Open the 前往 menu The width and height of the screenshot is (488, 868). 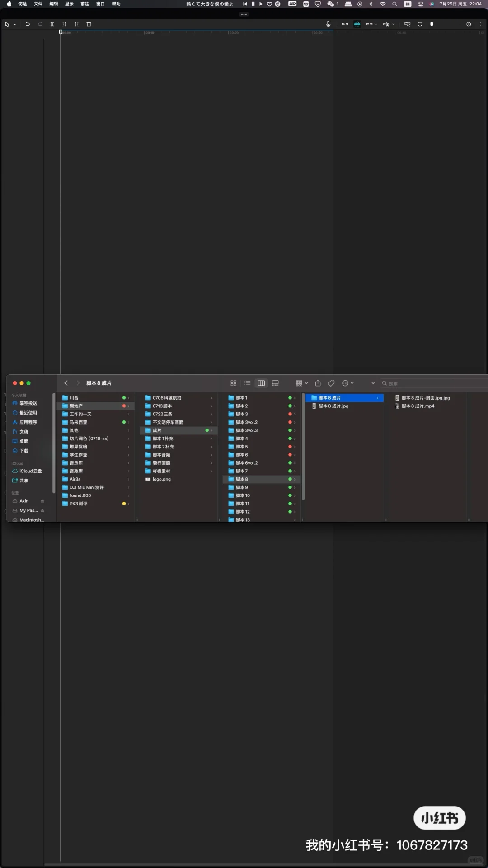pyautogui.click(x=84, y=4)
